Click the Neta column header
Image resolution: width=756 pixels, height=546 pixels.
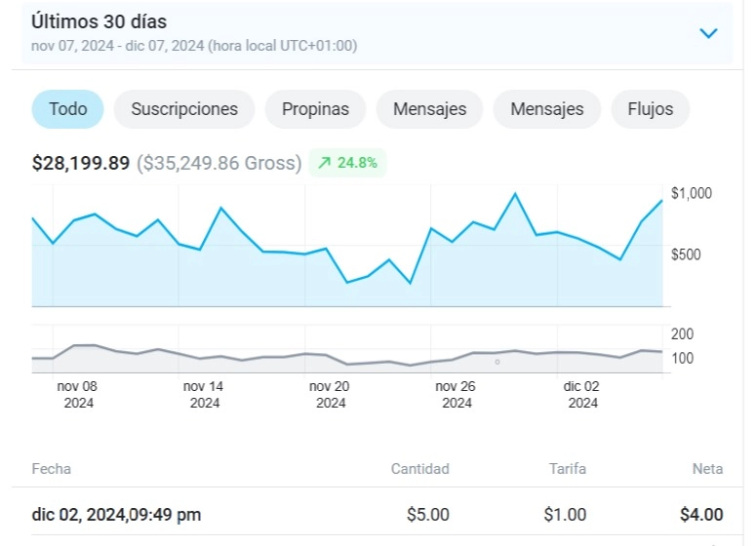(707, 469)
